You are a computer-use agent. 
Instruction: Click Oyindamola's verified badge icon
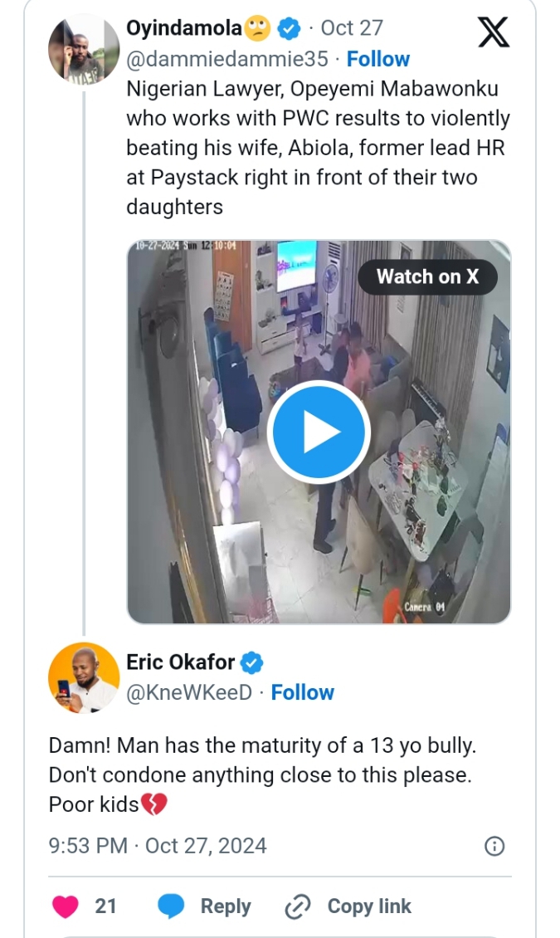coord(288,29)
